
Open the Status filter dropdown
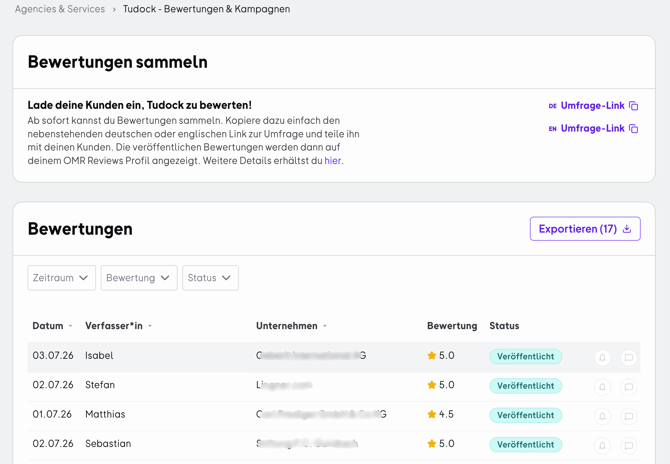[x=210, y=278]
